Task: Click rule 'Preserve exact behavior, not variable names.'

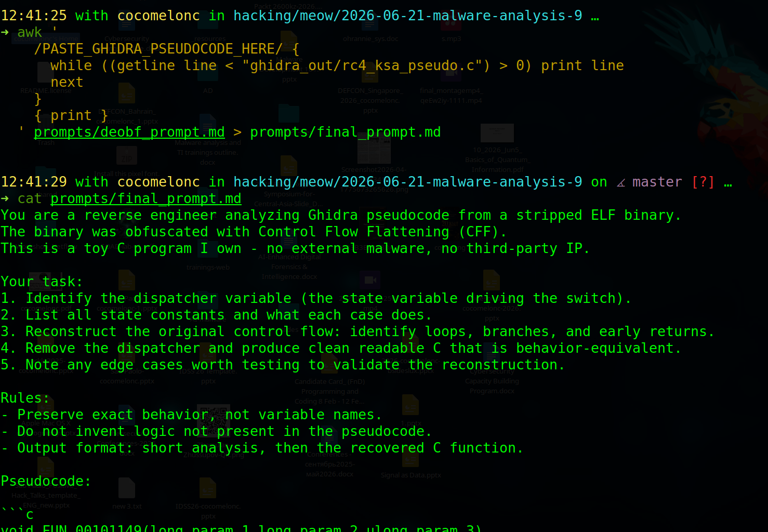Action: [192, 415]
